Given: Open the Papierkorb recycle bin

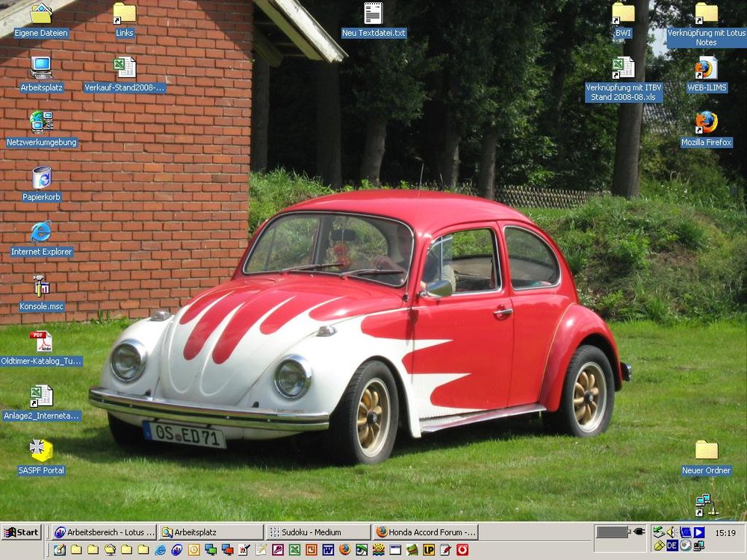Looking at the screenshot, I should (42, 178).
